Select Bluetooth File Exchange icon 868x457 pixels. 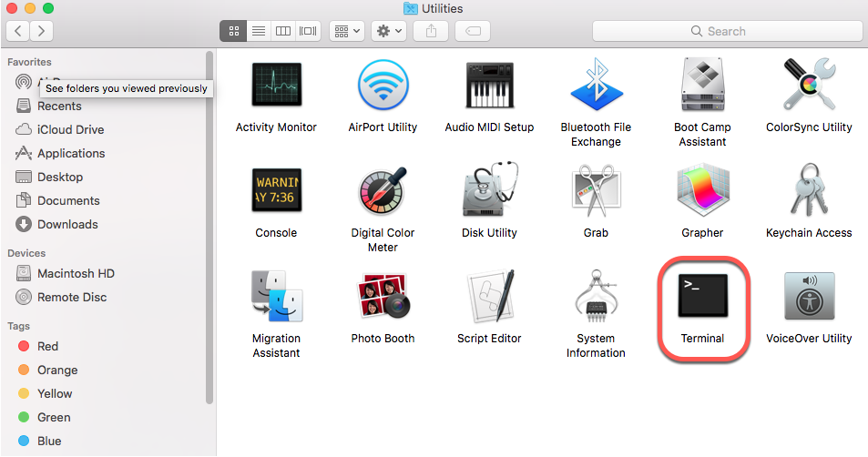(x=597, y=85)
